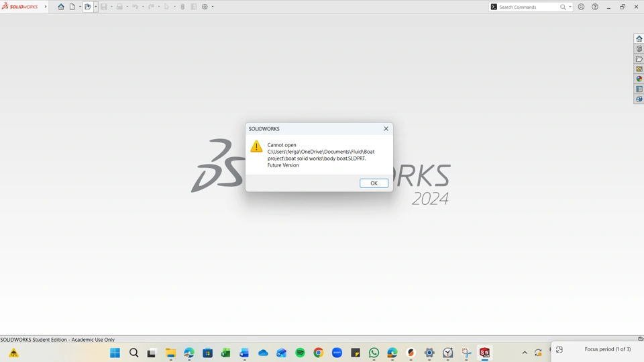This screenshot has height=362, width=644.
Task: Open the View Palette tab in the task pane
Action: (x=639, y=69)
